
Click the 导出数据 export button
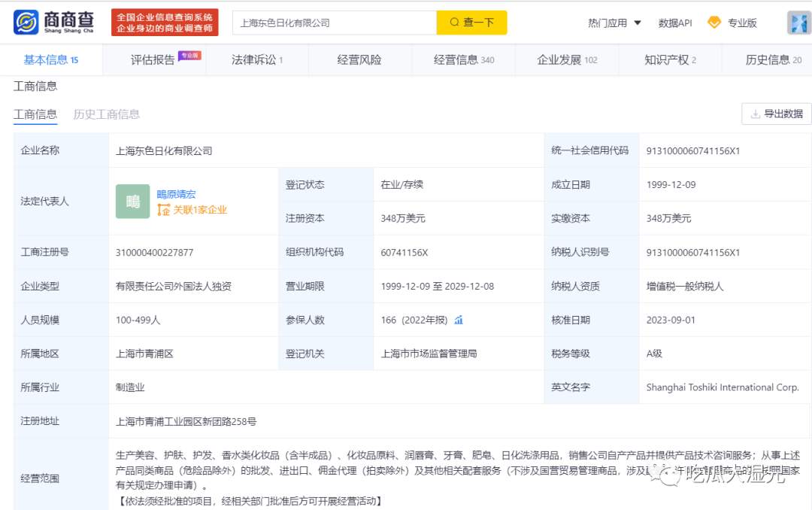tap(777, 114)
